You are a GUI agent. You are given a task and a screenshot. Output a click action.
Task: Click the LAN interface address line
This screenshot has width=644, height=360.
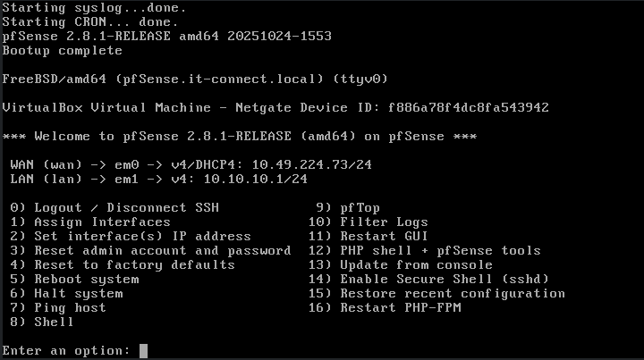pos(158,179)
